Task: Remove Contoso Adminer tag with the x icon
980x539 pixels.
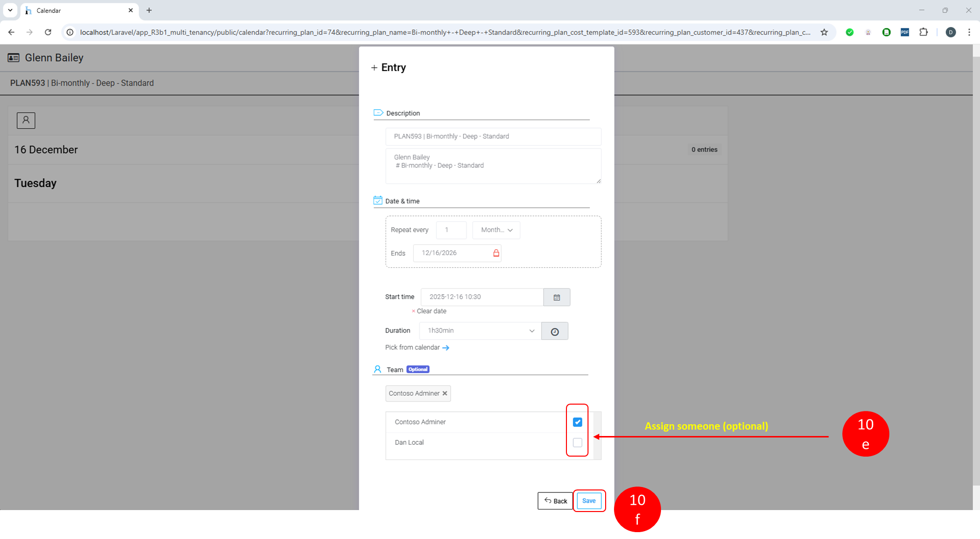Action: pos(445,393)
